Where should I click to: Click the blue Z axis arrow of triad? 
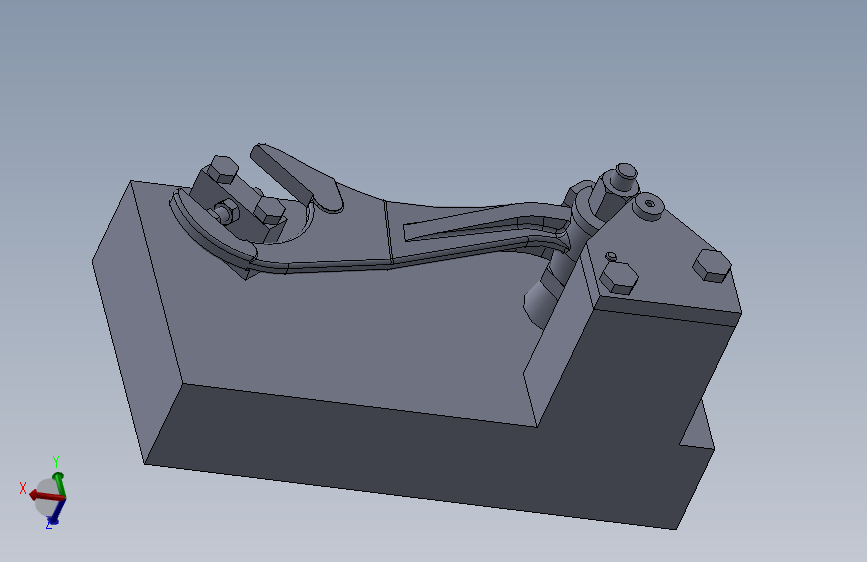point(56,511)
